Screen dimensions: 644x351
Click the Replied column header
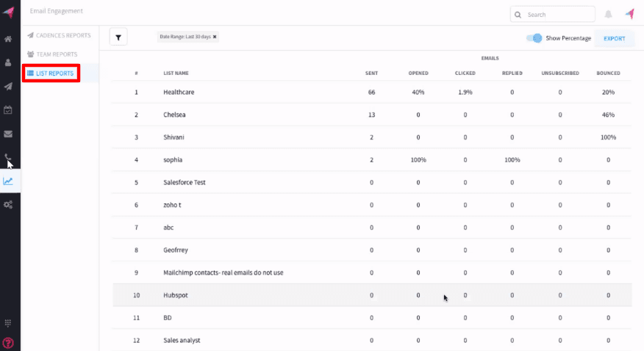click(512, 73)
